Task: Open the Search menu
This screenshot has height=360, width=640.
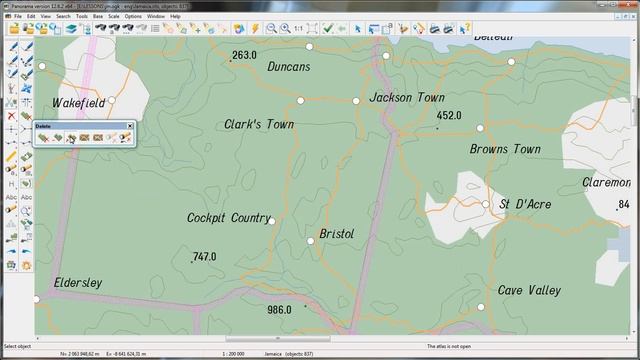Action: 63,16
